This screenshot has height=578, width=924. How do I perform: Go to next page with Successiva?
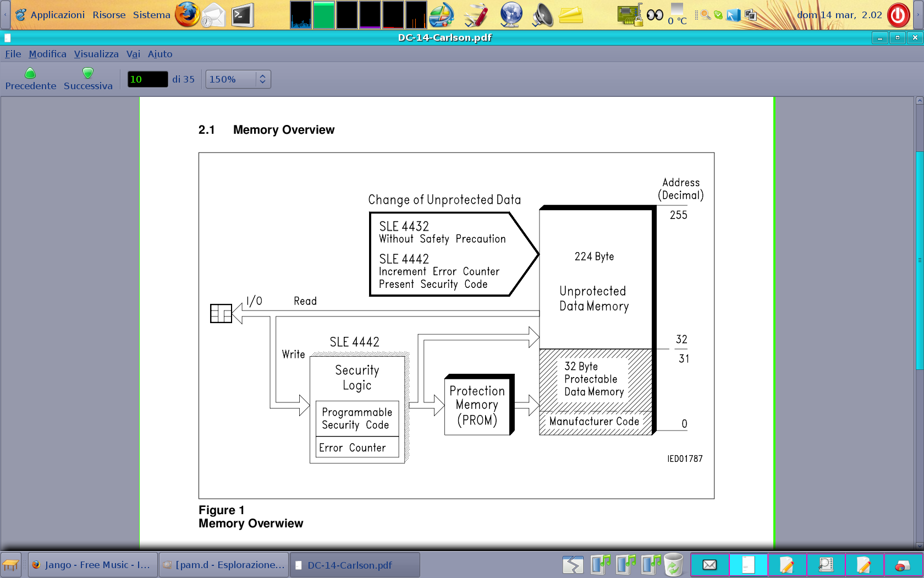[x=88, y=79]
